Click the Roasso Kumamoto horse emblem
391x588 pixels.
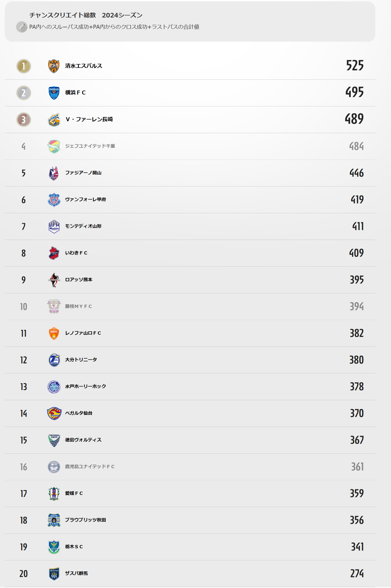click(x=54, y=280)
